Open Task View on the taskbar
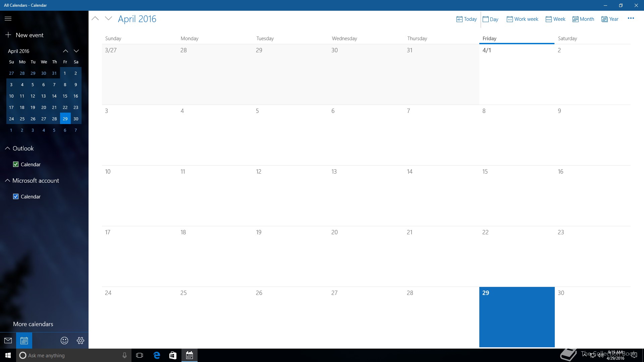Screen dimensions: 644x362 (x=140, y=355)
